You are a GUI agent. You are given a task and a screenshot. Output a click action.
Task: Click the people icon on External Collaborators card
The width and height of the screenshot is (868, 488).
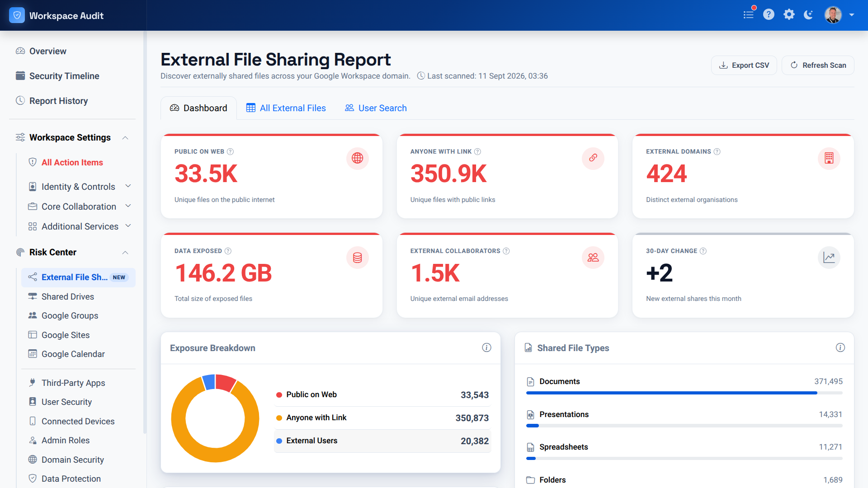pos(593,258)
